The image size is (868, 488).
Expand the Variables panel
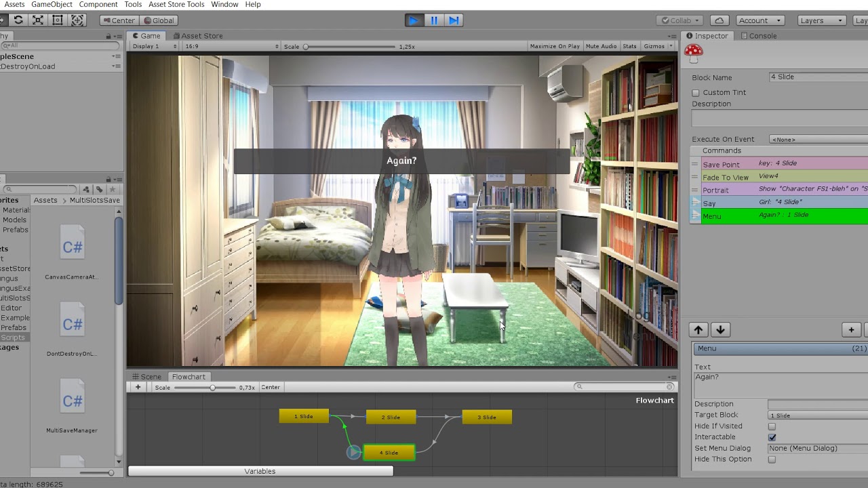[x=260, y=471]
